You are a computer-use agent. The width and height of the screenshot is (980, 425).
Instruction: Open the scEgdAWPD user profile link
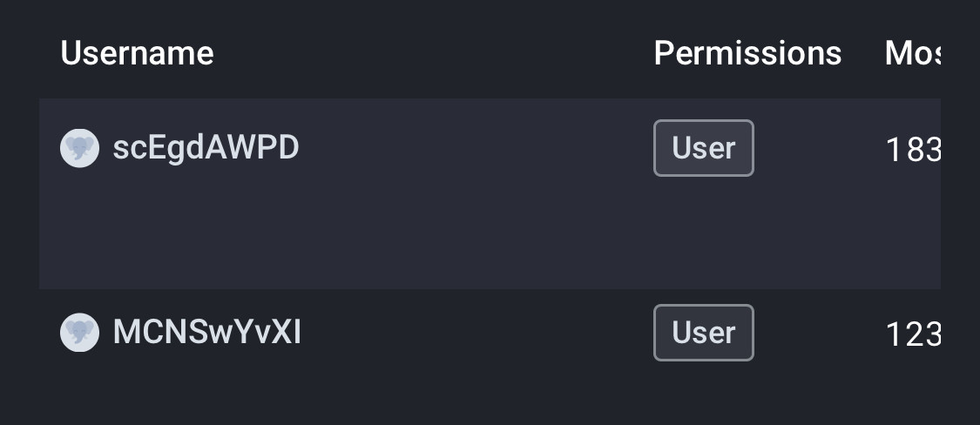(206, 148)
